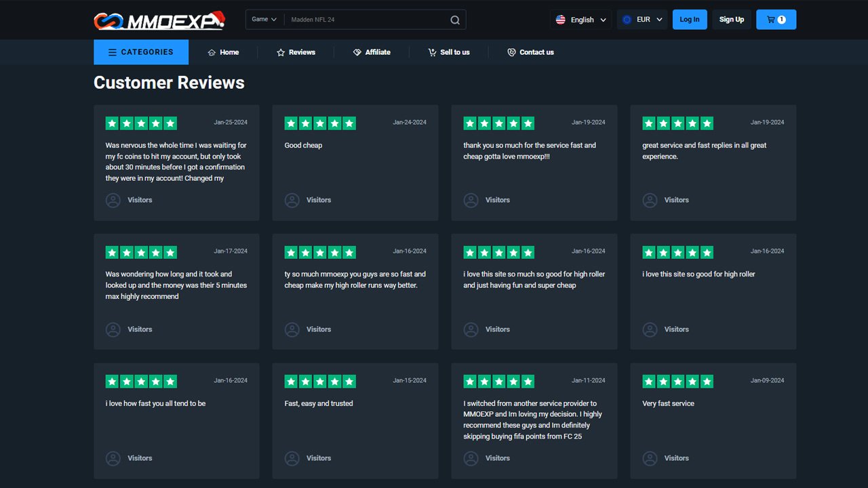The width and height of the screenshot is (868, 488).
Task: Open the shopping cart
Action: pos(776,20)
